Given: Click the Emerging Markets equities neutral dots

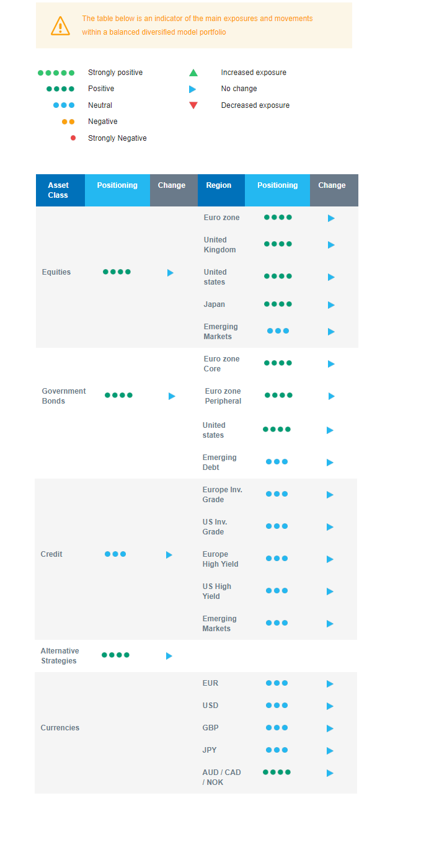Looking at the screenshot, I should click(278, 331).
